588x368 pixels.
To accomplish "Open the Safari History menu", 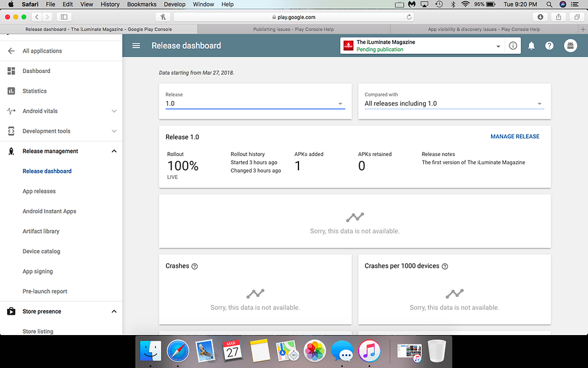I will click(x=110, y=4).
